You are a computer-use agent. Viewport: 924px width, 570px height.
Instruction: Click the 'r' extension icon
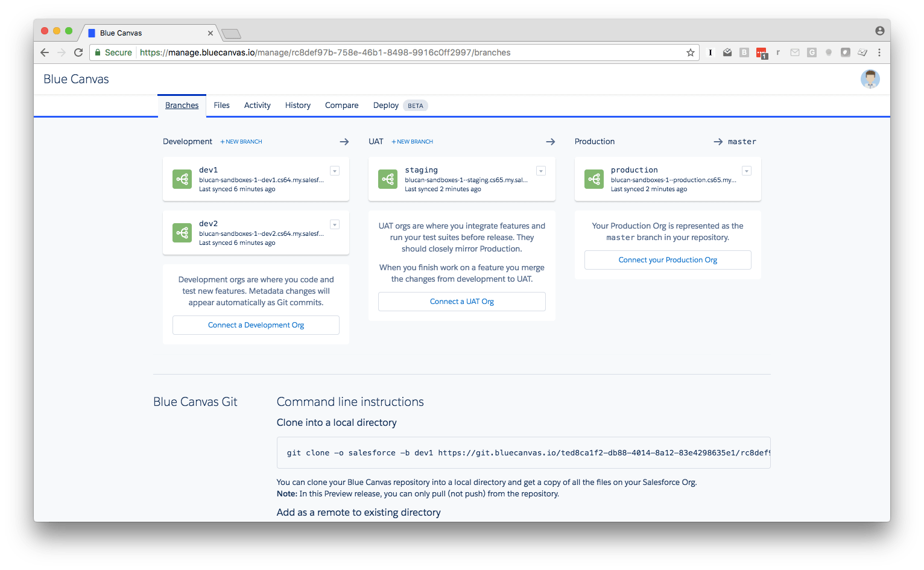778,52
